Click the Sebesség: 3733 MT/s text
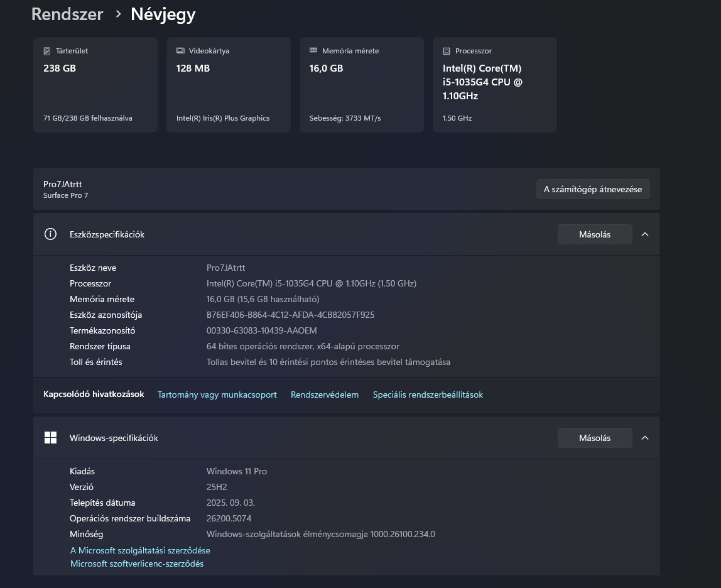 (345, 118)
